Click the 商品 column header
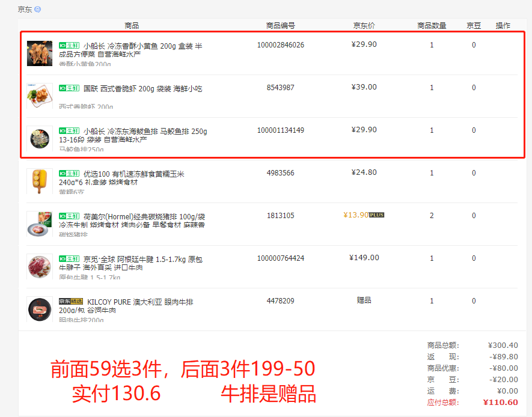Image resolution: width=532 pixels, height=417 pixels. (x=132, y=26)
